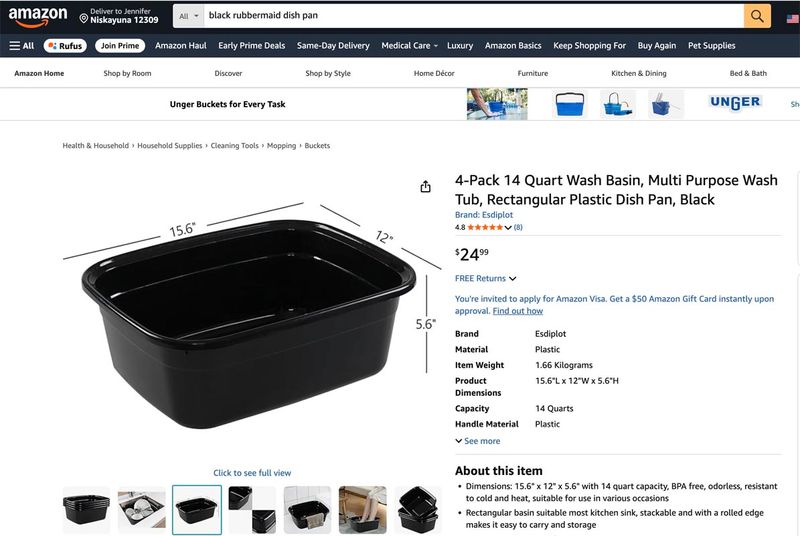Viewport: 800px width, 536px height.
Task: Open the Amazon Haul menu item
Action: click(x=181, y=45)
